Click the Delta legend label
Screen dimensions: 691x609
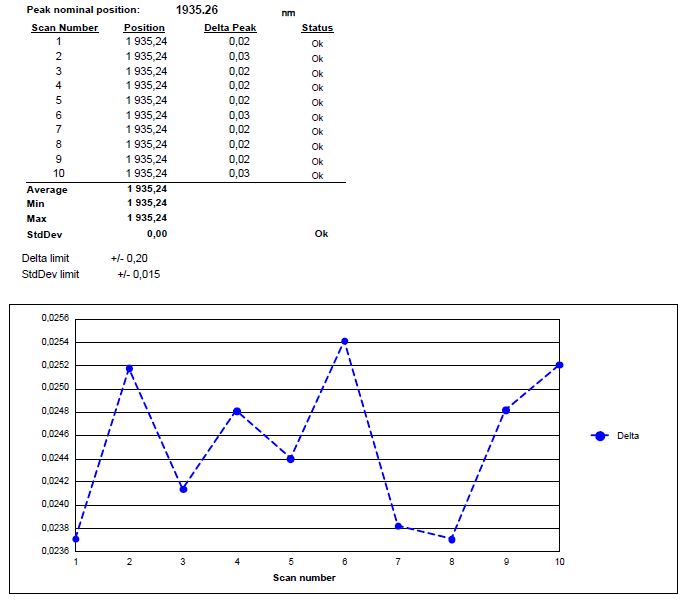(628, 436)
